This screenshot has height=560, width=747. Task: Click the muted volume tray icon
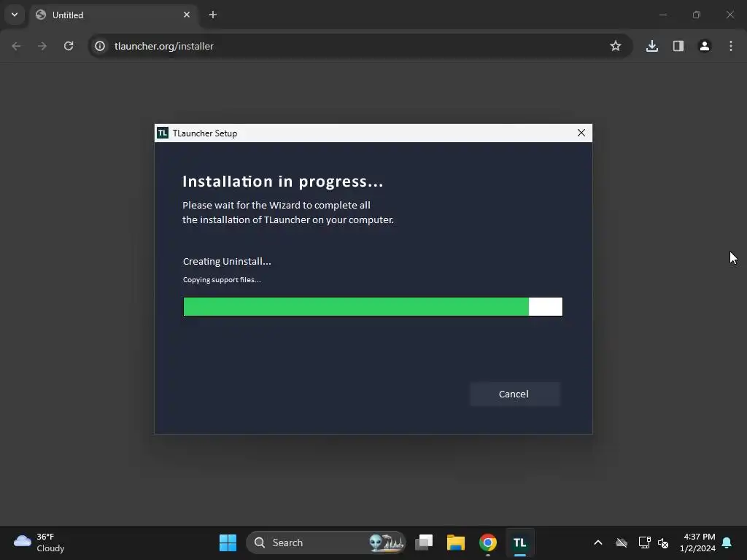(663, 542)
